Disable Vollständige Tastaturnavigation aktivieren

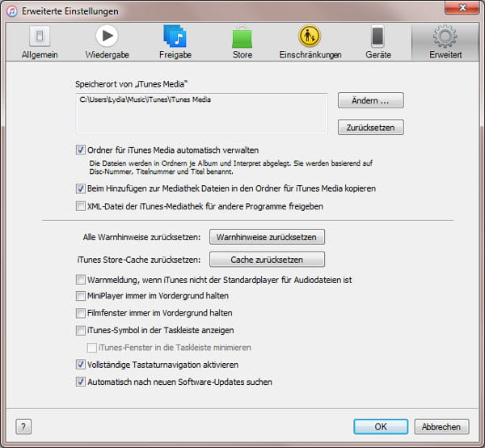coord(81,365)
